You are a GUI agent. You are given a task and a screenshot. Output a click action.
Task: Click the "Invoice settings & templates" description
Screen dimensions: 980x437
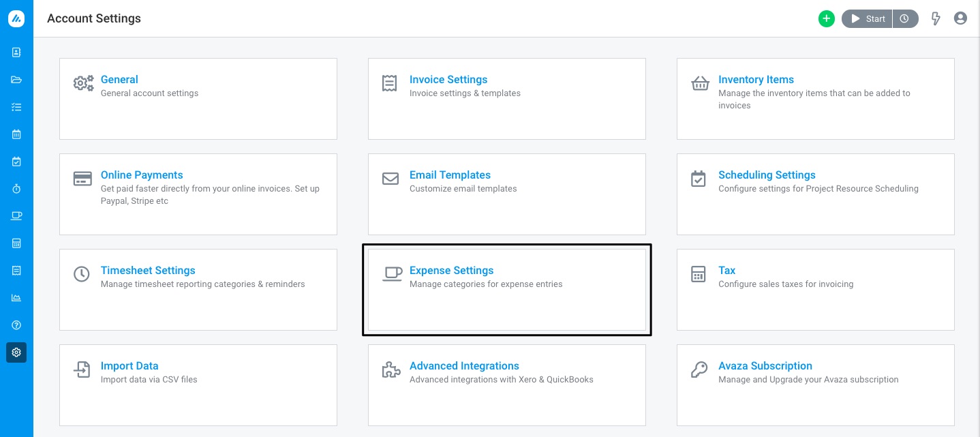[465, 93]
